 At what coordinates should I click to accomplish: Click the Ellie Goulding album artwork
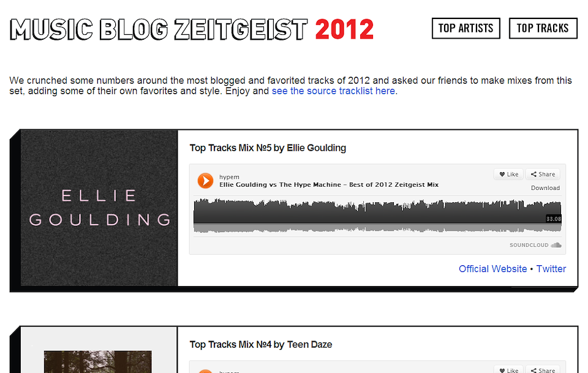click(x=99, y=208)
